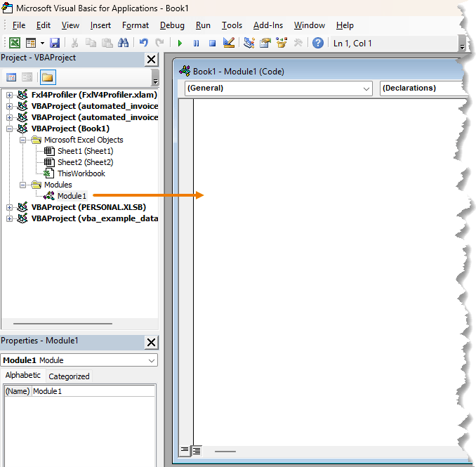Collapse the Modules folder
The height and width of the screenshot is (467, 476).
click(22, 185)
